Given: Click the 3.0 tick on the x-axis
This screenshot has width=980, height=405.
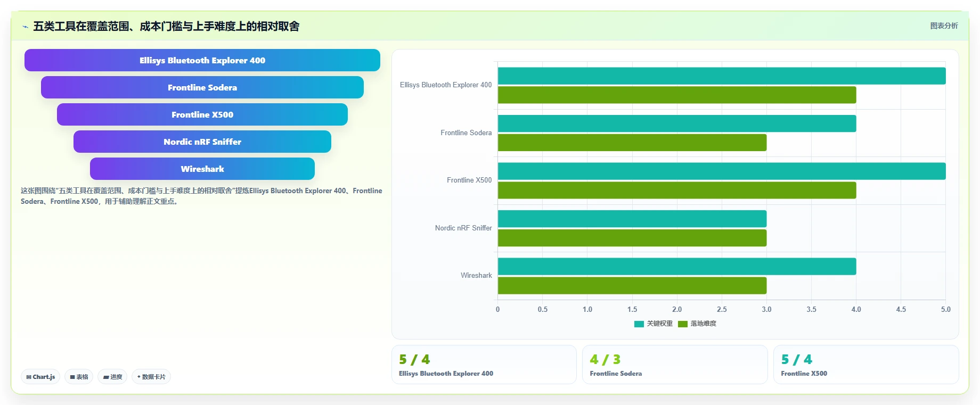Looking at the screenshot, I should 766,309.
